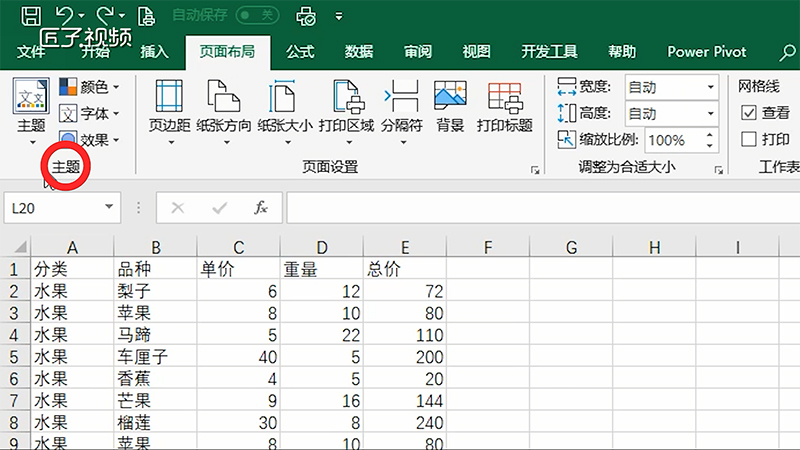Open the theme Colors (颜色) palette
This screenshot has height=450, width=800.
point(89,88)
